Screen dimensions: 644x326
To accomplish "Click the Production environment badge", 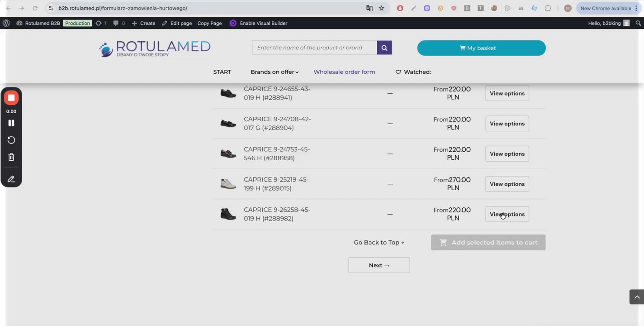I will point(77,23).
